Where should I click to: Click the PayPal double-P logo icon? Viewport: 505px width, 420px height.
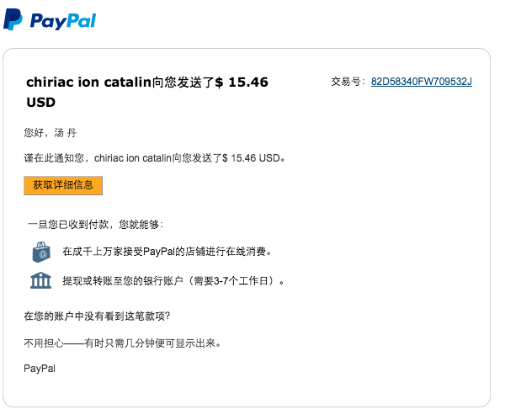(x=13, y=19)
